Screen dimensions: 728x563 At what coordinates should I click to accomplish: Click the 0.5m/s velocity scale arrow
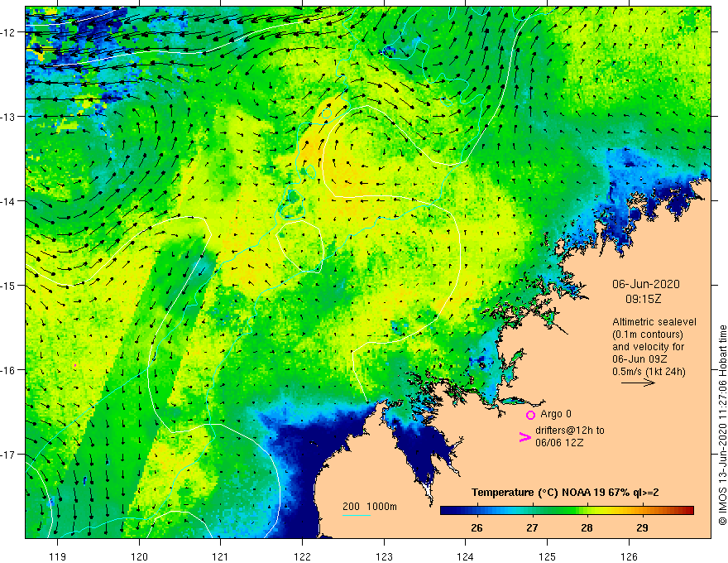pyautogui.click(x=638, y=383)
